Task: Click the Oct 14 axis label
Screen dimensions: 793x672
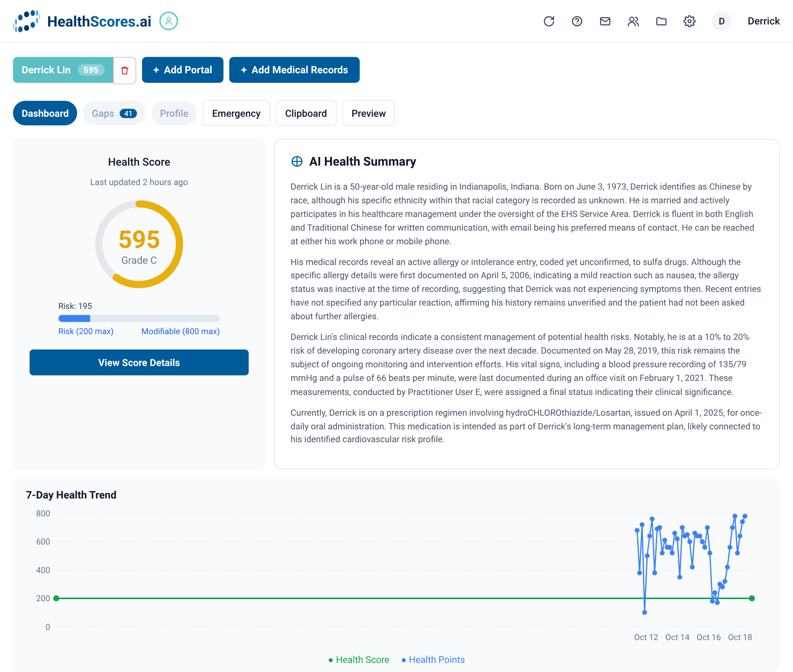Action: [x=677, y=637]
